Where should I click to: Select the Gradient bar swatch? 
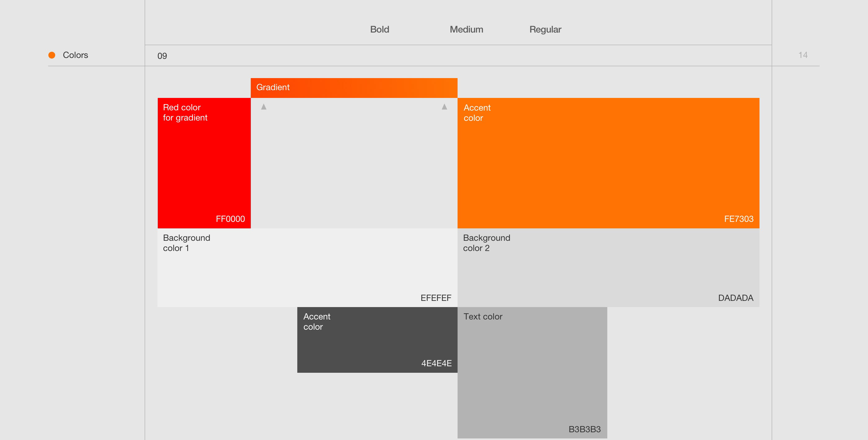[x=354, y=88]
